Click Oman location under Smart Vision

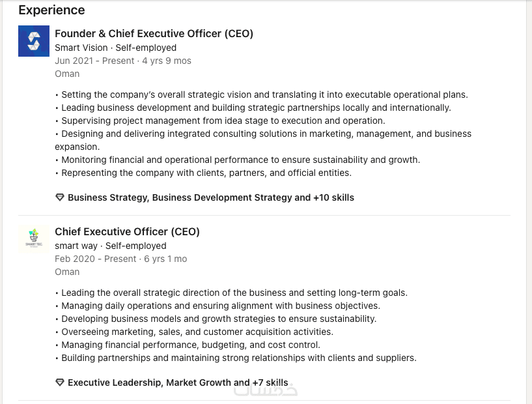coord(67,74)
